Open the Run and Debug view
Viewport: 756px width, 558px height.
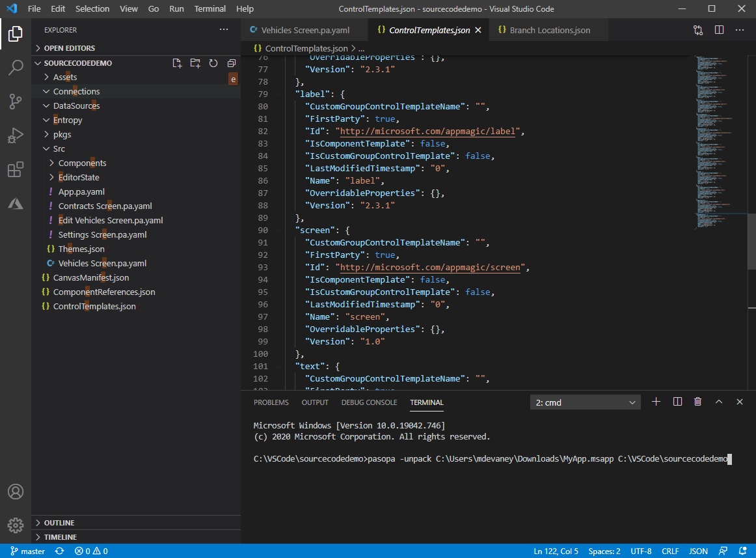click(x=16, y=135)
